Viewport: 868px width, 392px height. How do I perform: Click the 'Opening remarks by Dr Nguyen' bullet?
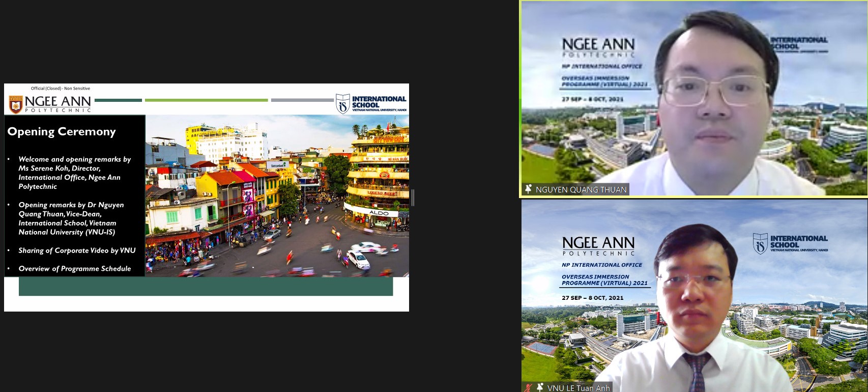(x=71, y=205)
